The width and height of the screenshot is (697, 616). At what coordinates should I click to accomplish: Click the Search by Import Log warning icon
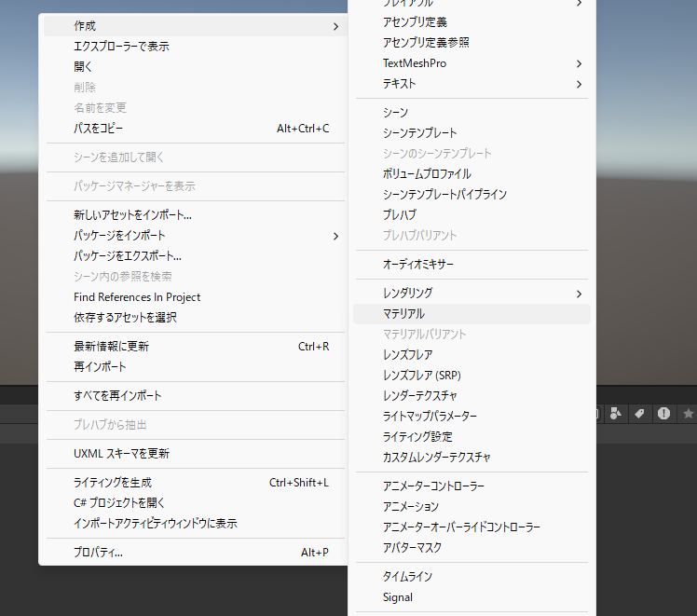pyautogui.click(x=663, y=413)
